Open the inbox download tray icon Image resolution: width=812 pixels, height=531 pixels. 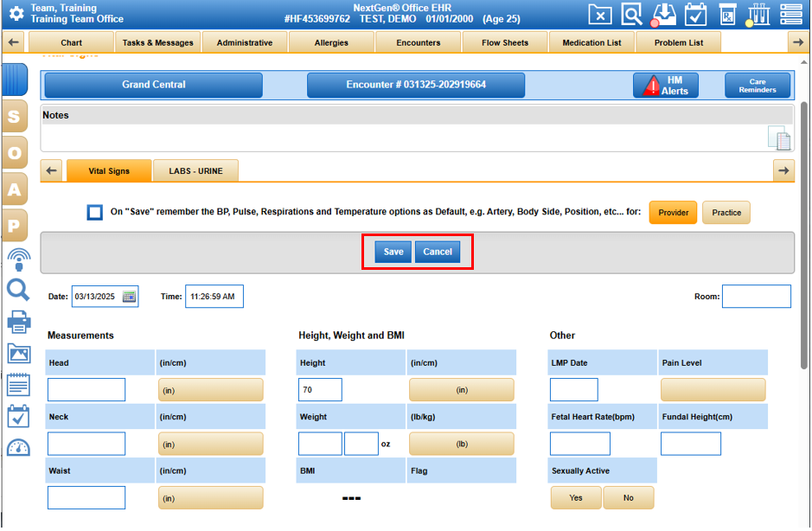click(663, 14)
